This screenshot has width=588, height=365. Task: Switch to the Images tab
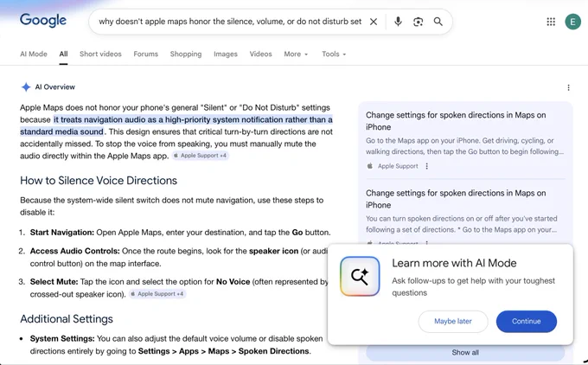(x=226, y=54)
